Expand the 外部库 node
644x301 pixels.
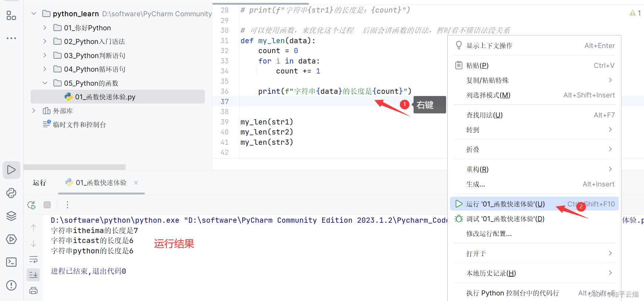click(34, 111)
